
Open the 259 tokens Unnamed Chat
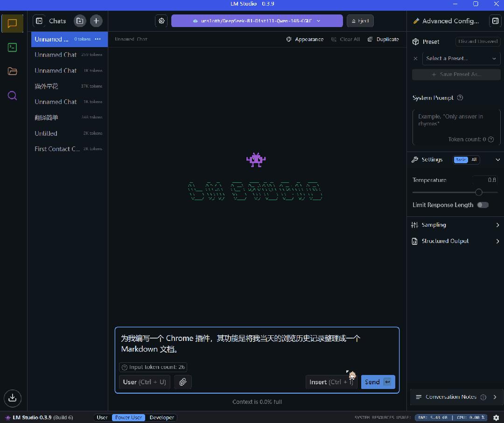(x=69, y=55)
